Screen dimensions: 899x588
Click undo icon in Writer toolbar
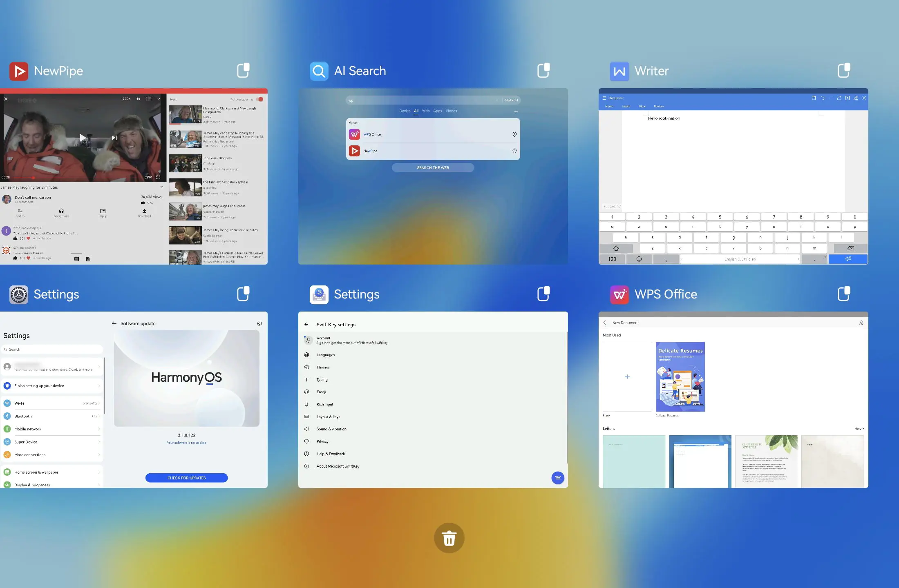point(823,98)
